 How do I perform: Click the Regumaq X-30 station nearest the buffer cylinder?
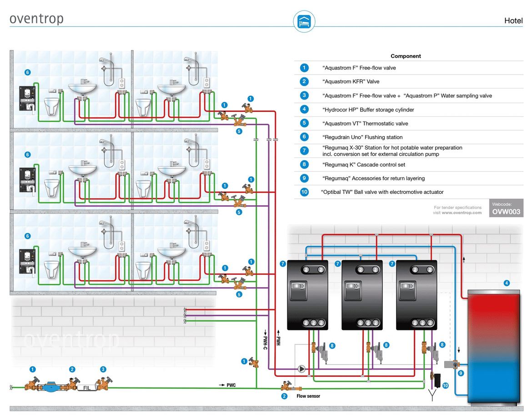tap(417, 295)
